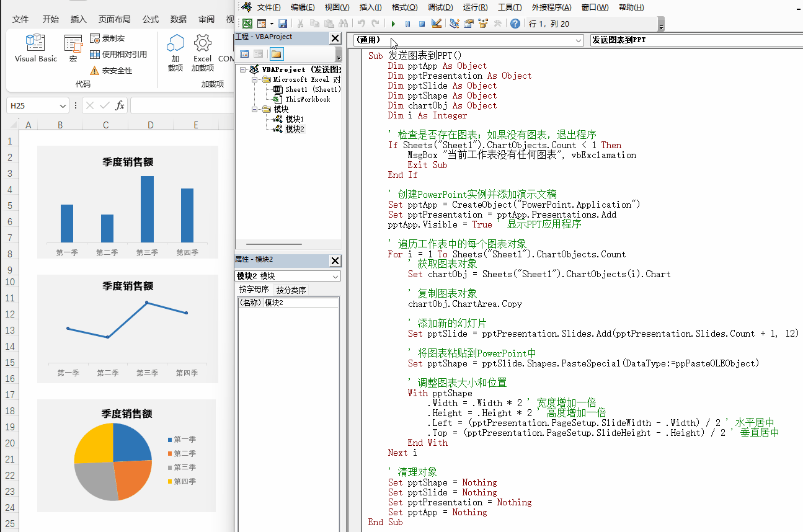Close the 属性 - 模块2 panel
The width and height of the screenshot is (803, 532).
pos(335,260)
